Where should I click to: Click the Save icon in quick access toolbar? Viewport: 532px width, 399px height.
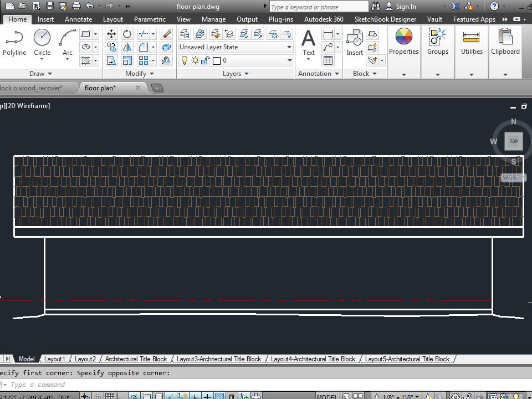[x=49, y=6]
